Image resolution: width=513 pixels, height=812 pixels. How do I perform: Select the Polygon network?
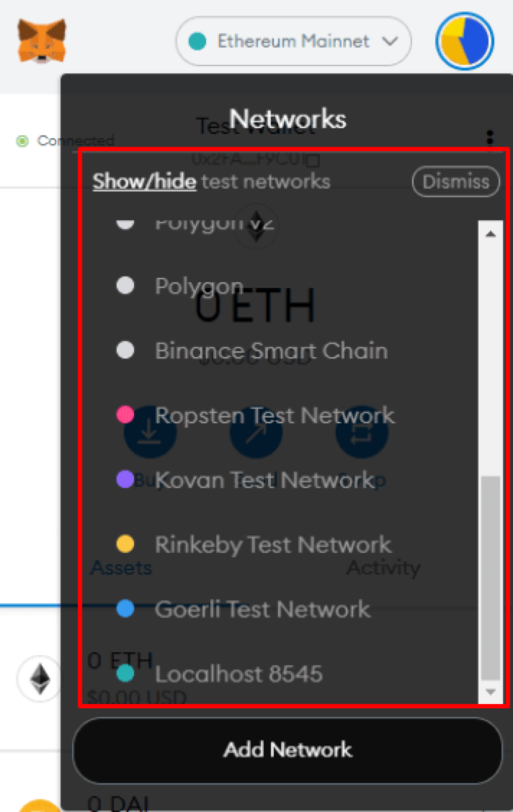pos(199,287)
